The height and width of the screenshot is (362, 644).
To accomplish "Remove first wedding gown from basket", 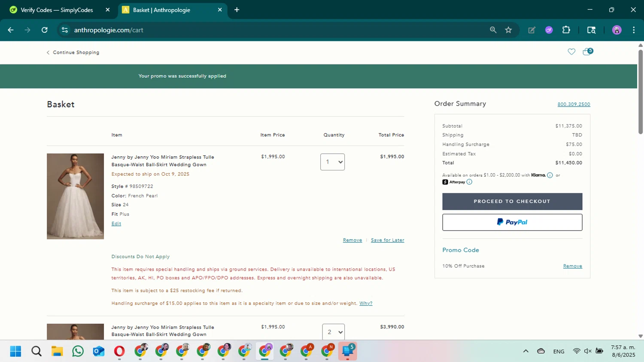I will [x=352, y=240].
